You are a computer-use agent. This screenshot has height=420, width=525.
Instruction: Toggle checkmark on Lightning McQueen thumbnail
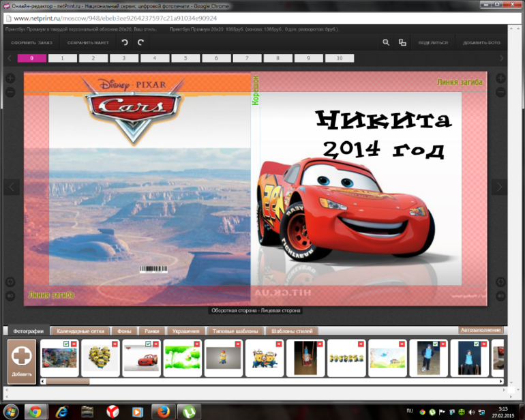click(x=148, y=345)
